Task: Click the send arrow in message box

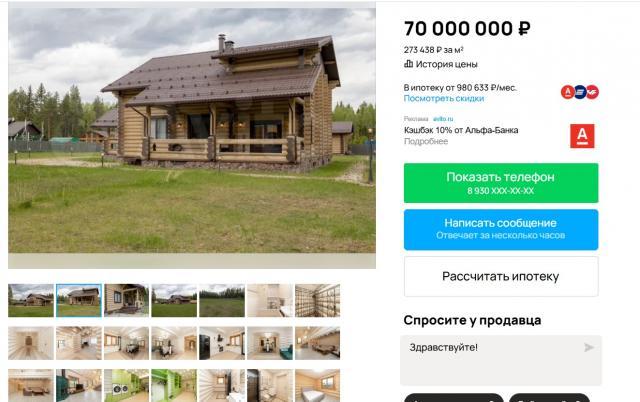Action: pyautogui.click(x=588, y=347)
